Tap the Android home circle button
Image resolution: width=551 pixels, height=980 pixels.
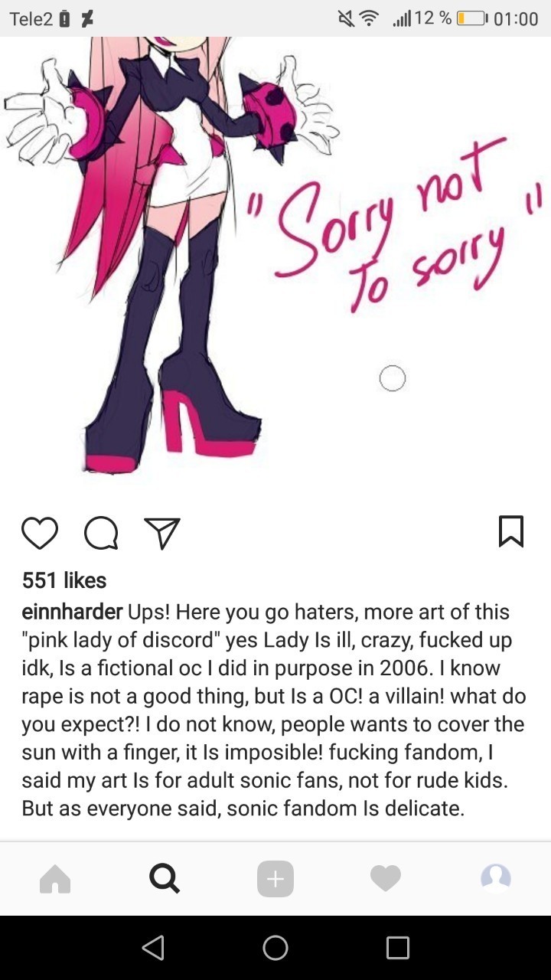[x=275, y=948]
